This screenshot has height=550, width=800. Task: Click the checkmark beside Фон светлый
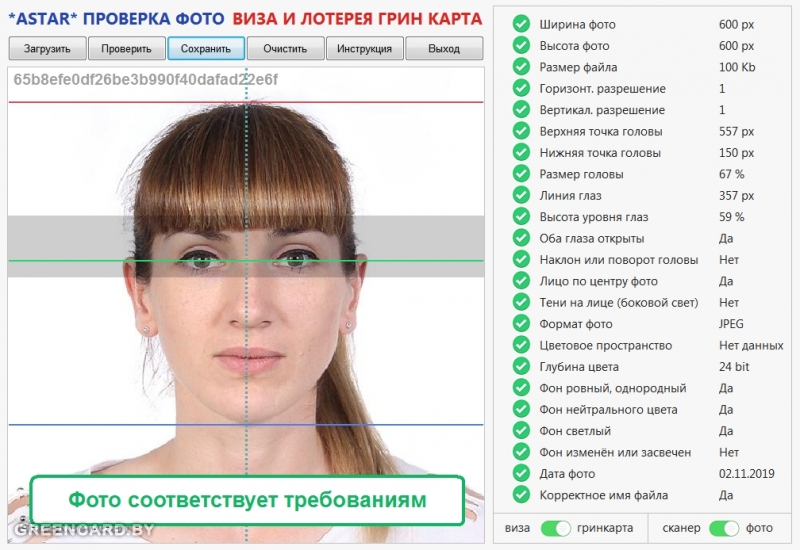pyautogui.click(x=521, y=431)
